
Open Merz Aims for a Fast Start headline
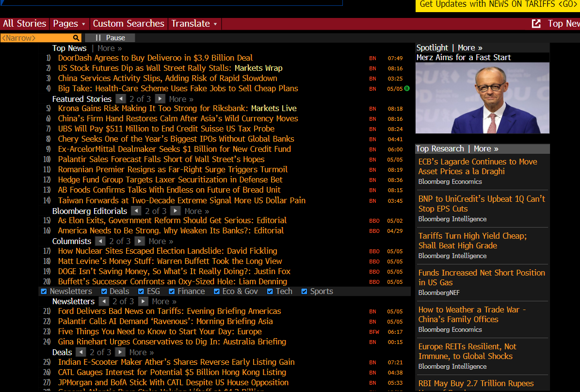464,57
